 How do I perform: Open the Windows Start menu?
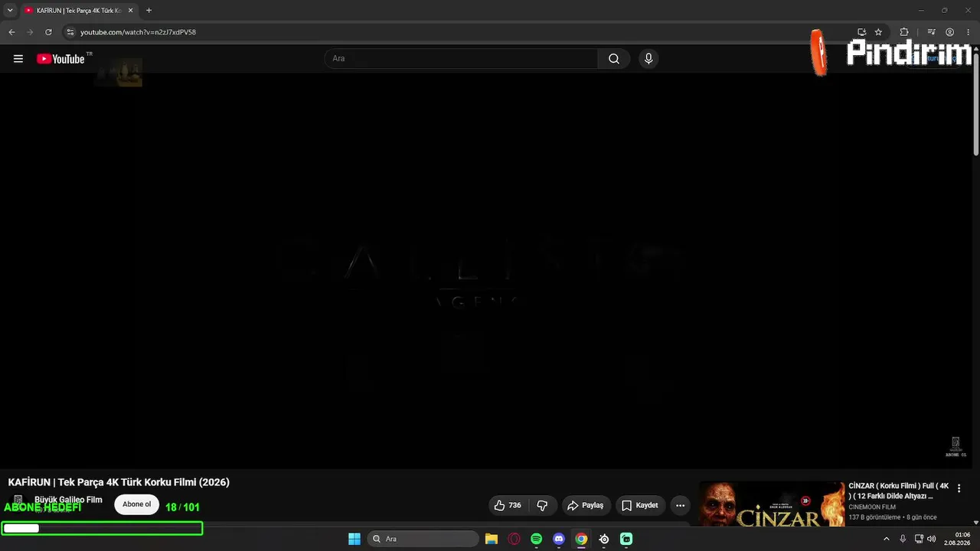tap(354, 539)
